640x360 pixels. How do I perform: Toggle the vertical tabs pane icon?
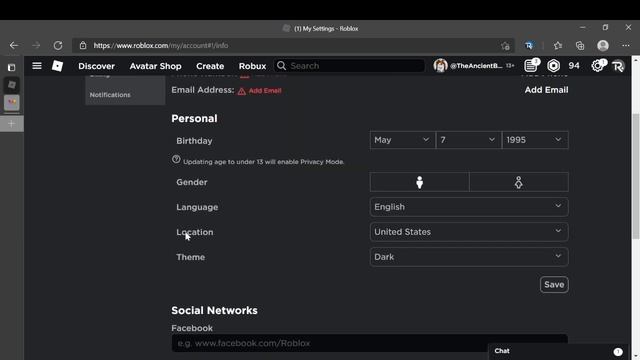[11, 67]
